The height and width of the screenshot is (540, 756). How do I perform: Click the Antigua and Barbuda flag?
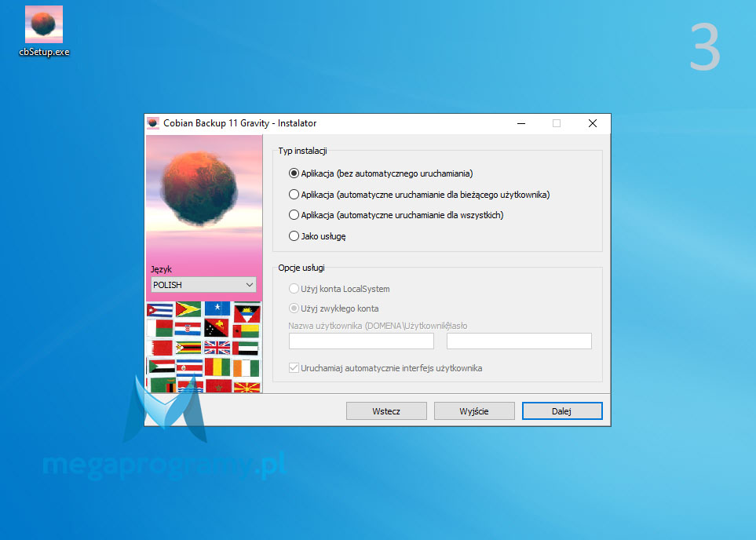(x=247, y=313)
